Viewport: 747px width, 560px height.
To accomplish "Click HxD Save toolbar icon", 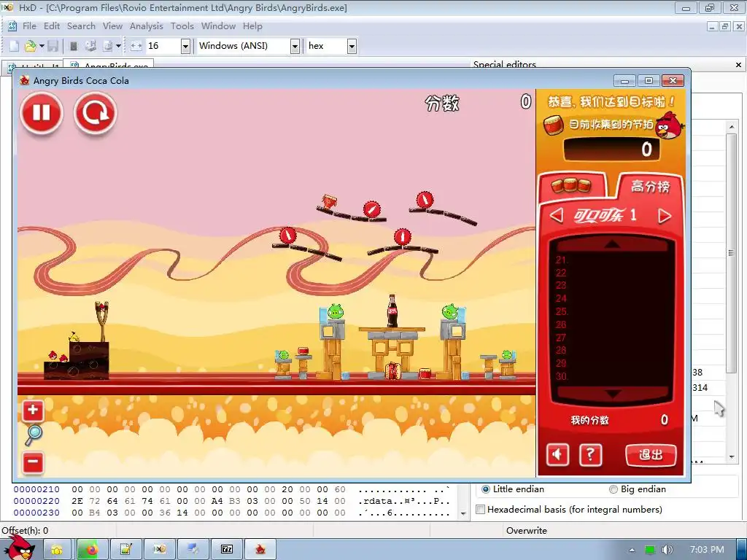I will 53,46.
